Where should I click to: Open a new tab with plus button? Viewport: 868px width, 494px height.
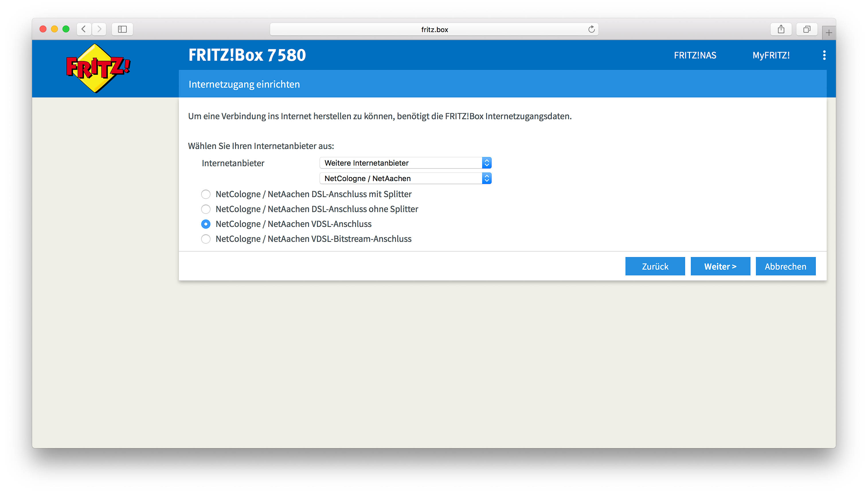[829, 33]
